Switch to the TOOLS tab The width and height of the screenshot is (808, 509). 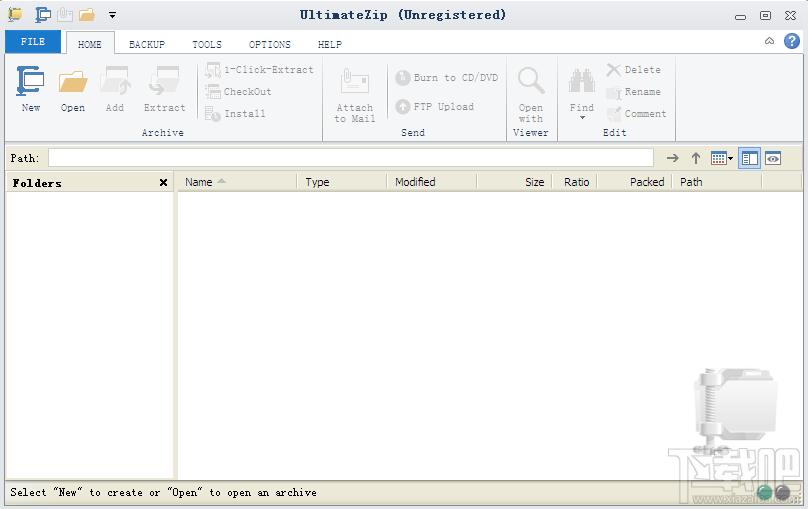(207, 44)
